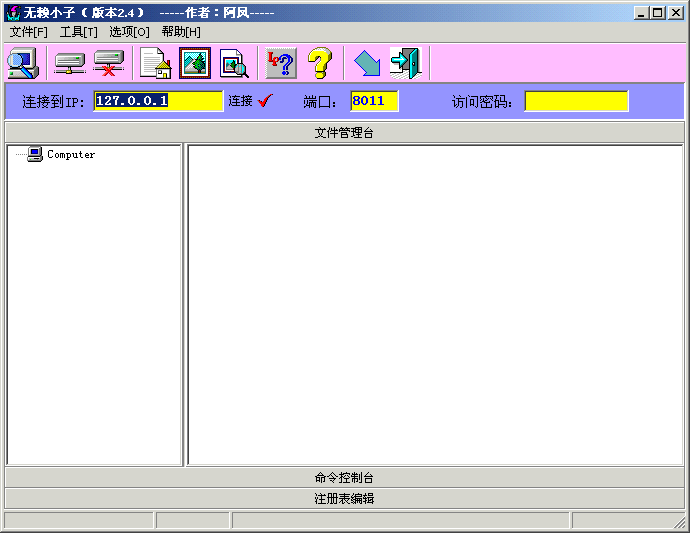Select the tree picture screenshot icon
Screen dimensions: 690x533
click(195, 63)
